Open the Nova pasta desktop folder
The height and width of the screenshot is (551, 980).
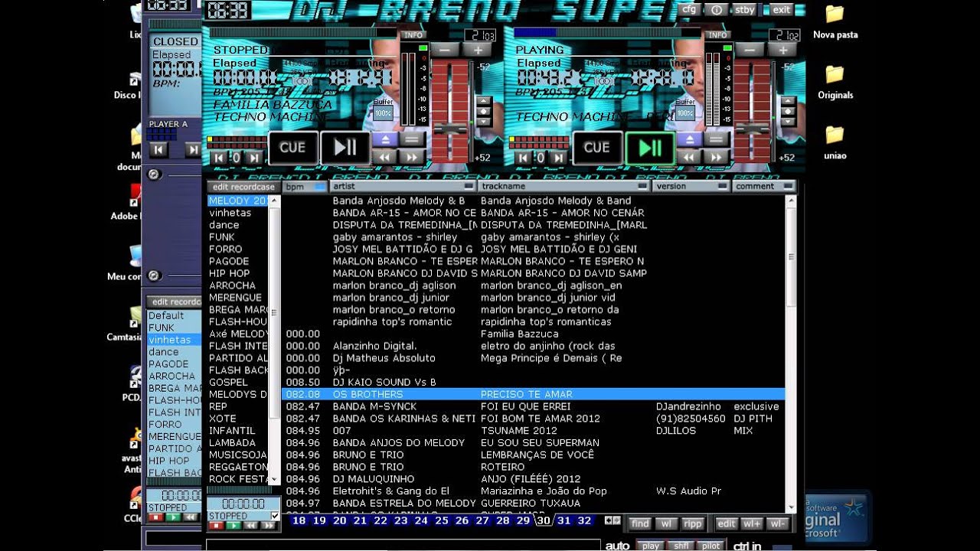tap(835, 22)
